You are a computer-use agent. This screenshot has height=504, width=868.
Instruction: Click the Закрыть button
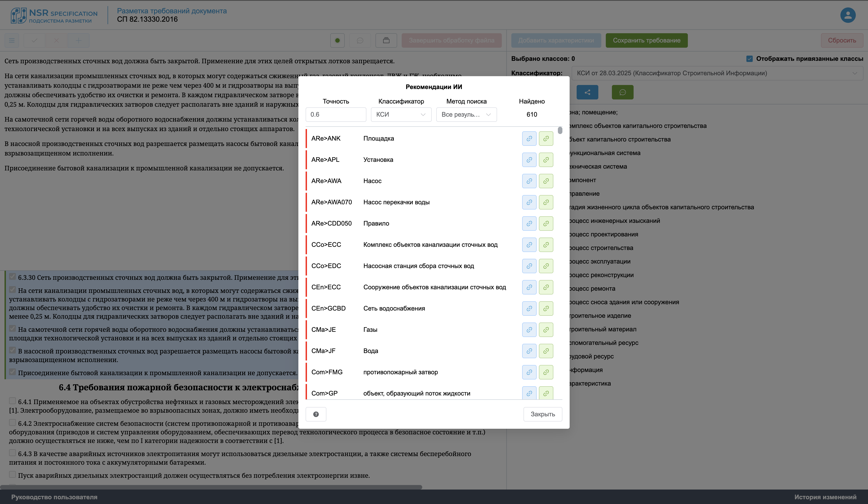542,414
